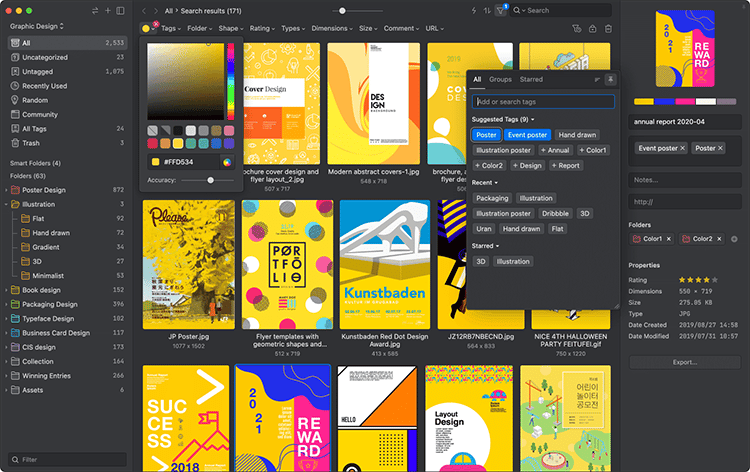Viewport: 750px width, 472px height.
Task: Switch to the Starred tab in tag popup
Action: point(531,79)
